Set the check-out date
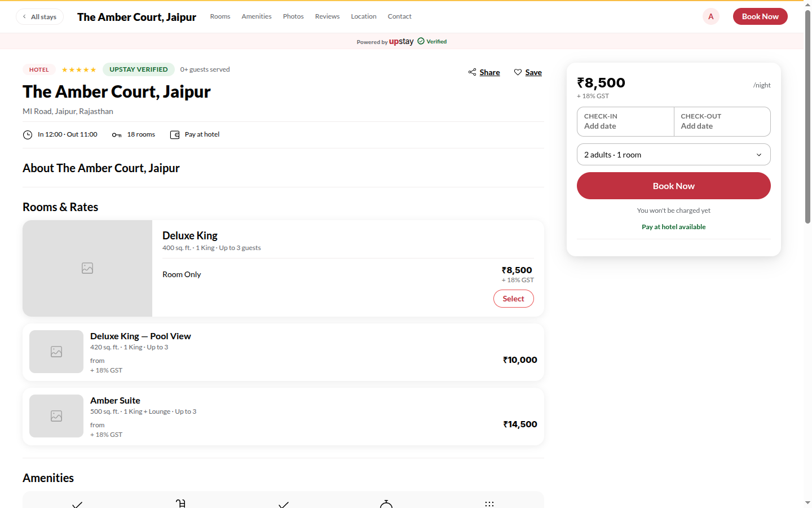This screenshot has height=508, width=812. pyautogui.click(x=722, y=121)
